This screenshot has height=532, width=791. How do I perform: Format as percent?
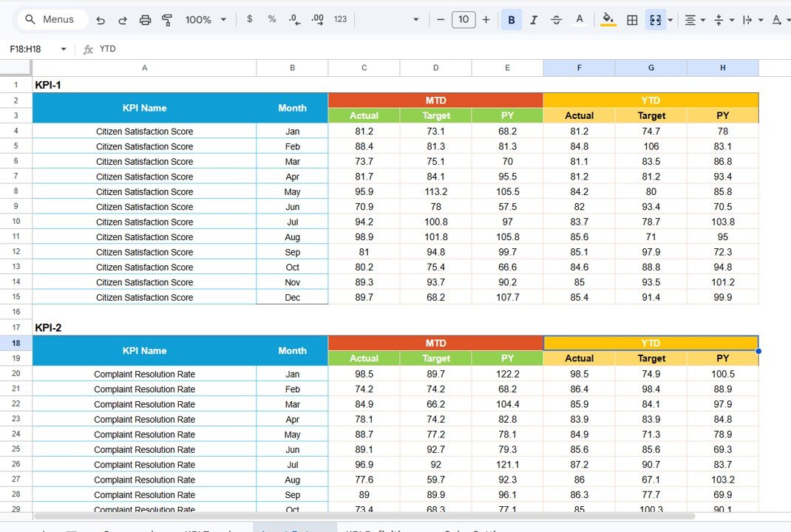(x=272, y=19)
